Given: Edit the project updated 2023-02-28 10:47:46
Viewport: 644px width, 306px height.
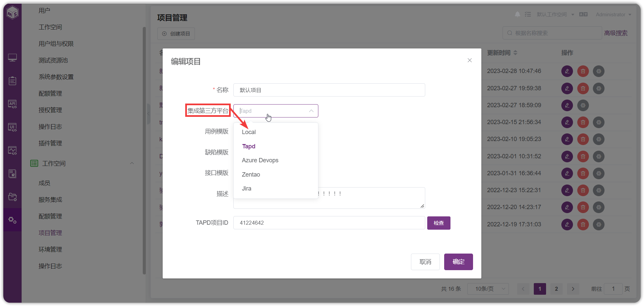Looking at the screenshot, I should [x=567, y=71].
